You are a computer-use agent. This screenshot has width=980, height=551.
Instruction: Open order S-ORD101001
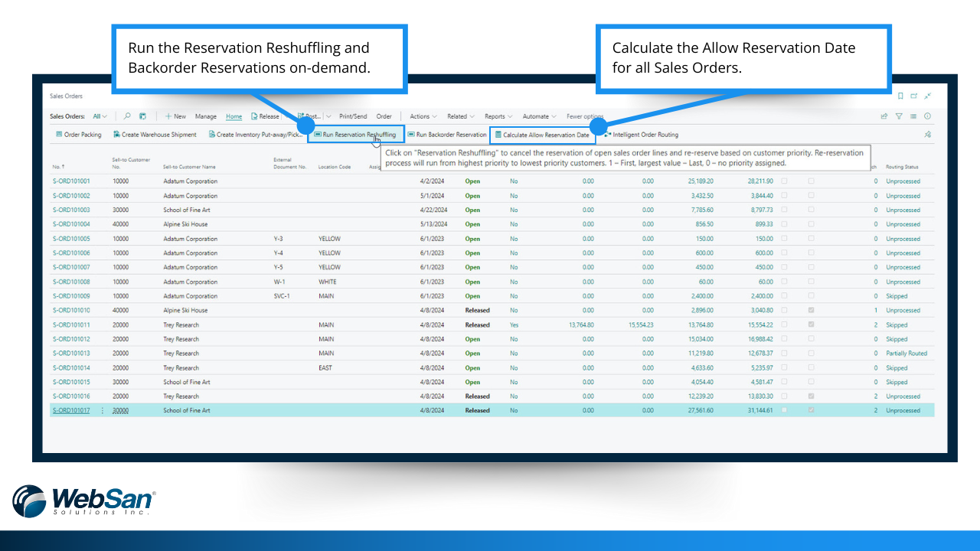(71, 181)
